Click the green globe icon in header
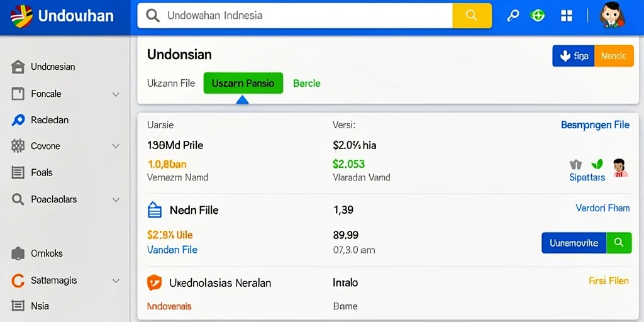The image size is (644, 322). [x=537, y=16]
